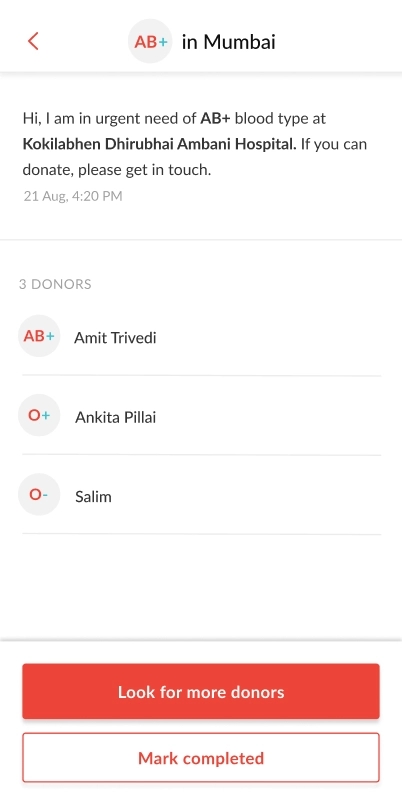Tap the 3 DONORS section label
The image size is (402, 804).
[x=55, y=284]
